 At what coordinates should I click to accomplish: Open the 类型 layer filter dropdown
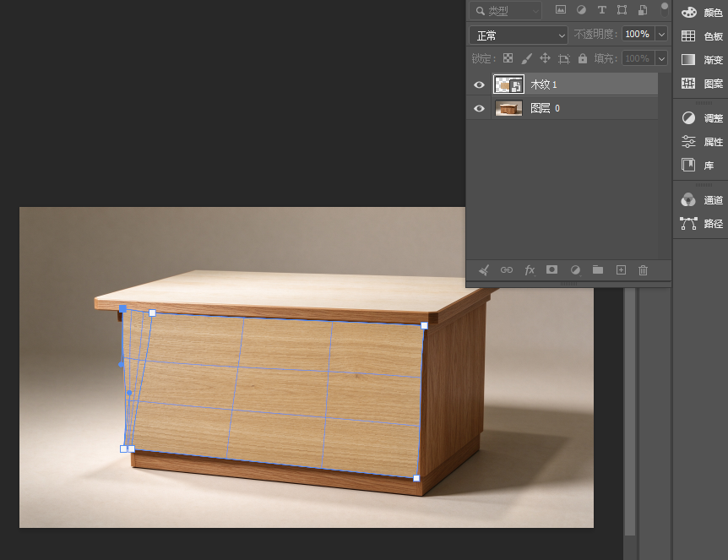(506, 10)
